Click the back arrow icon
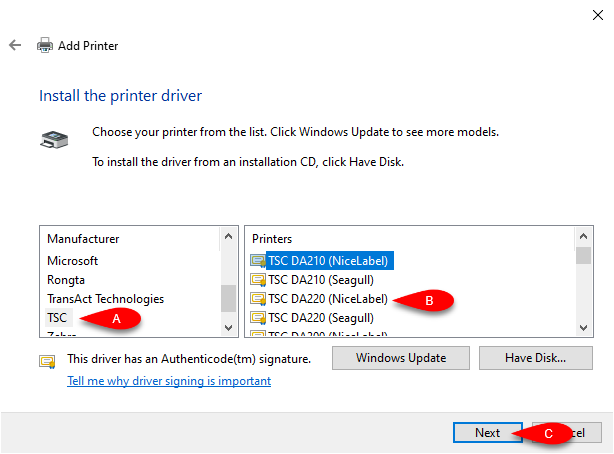Image resolution: width=614 pixels, height=454 pixels. click(15, 45)
